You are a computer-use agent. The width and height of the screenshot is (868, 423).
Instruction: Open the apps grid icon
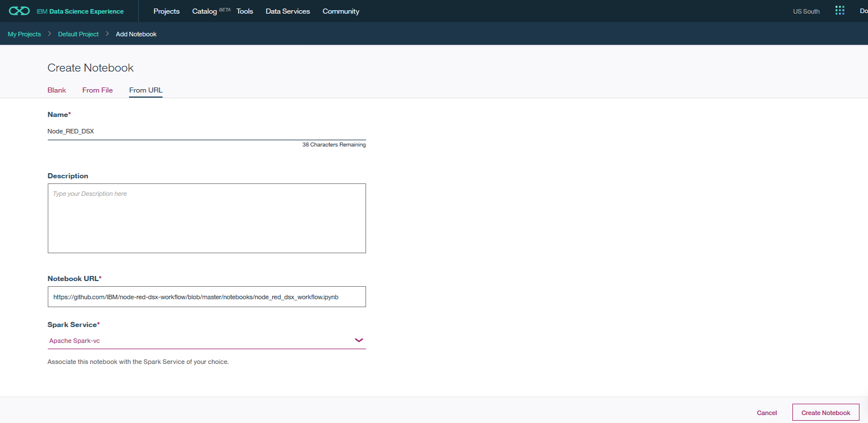(840, 11)
